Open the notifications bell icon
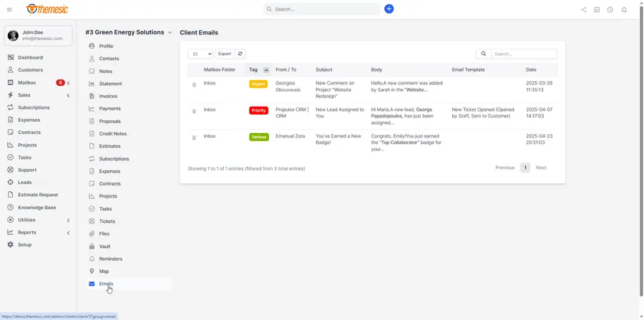The image size is (644, 320). (x=624, y=10)
